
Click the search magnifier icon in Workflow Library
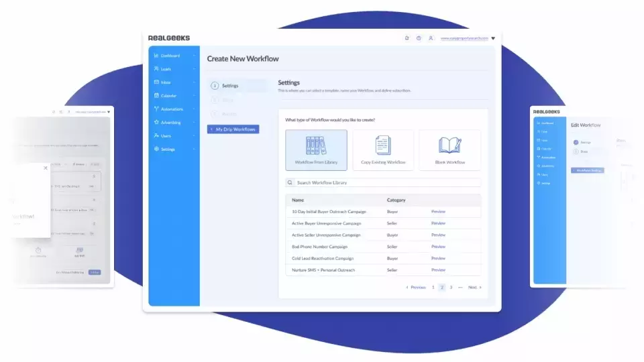290,182
